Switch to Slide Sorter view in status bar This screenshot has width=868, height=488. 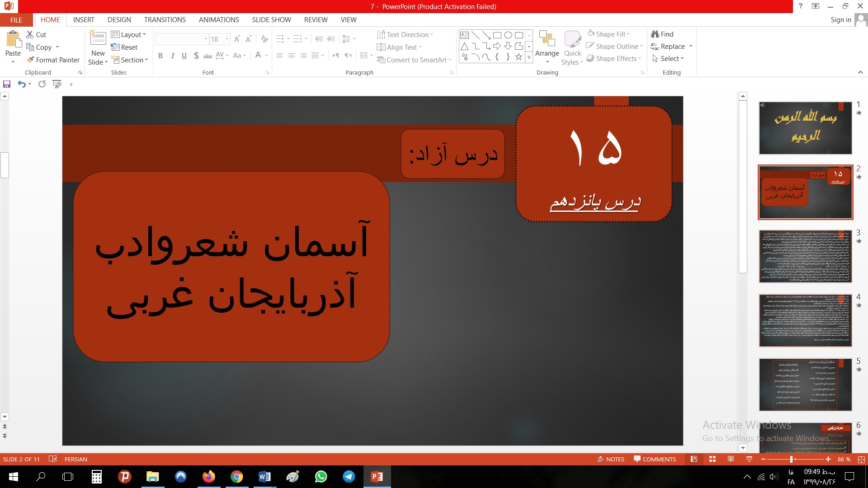coord(712,459)
